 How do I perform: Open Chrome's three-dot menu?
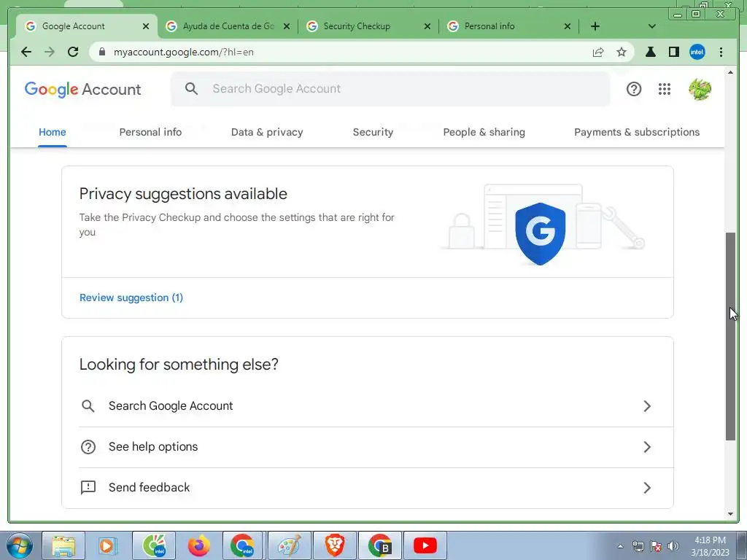[721, 52]
